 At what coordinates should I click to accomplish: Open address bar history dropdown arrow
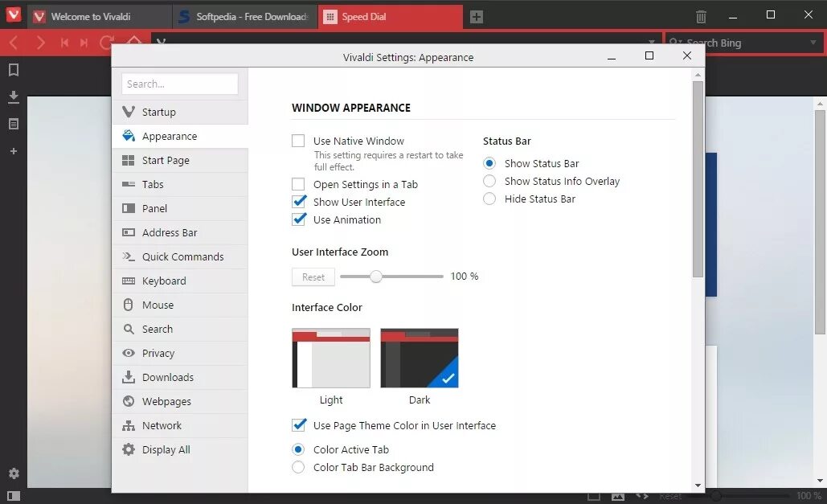click(x=651, y=42)
